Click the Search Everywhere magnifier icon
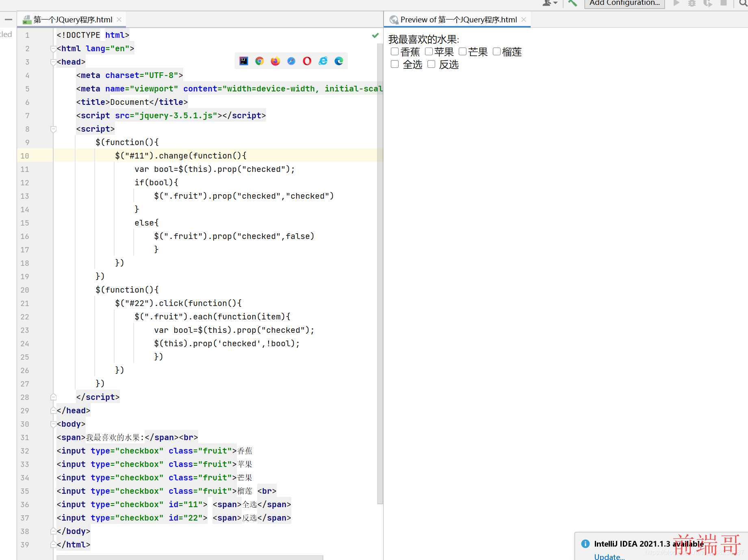The image size is (748, 560). [x=743, y=3]
